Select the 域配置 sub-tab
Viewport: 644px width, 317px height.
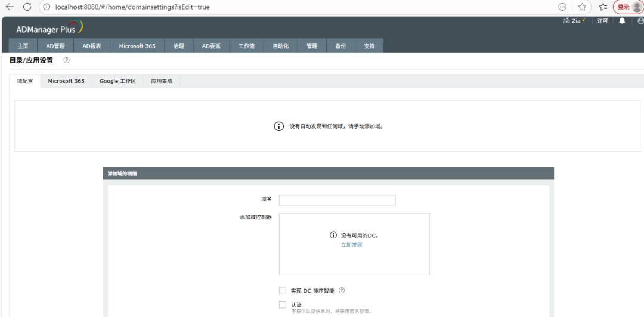(x=25, y=81)
